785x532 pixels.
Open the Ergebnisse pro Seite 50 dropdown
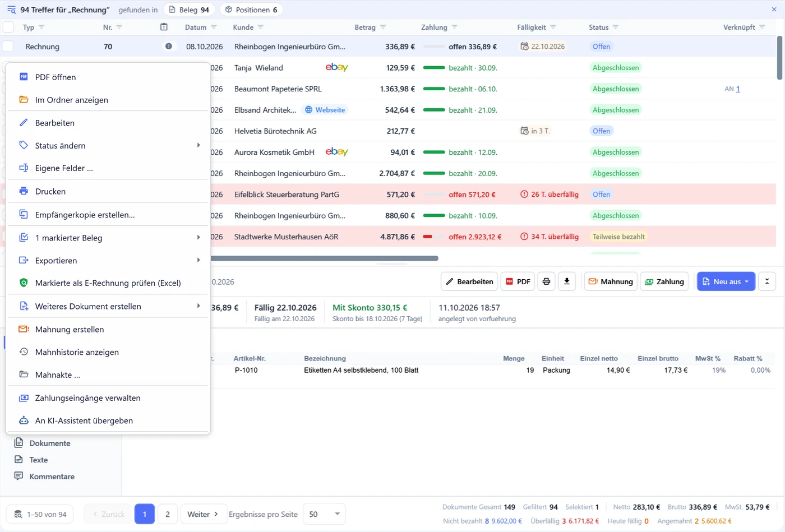324,514
